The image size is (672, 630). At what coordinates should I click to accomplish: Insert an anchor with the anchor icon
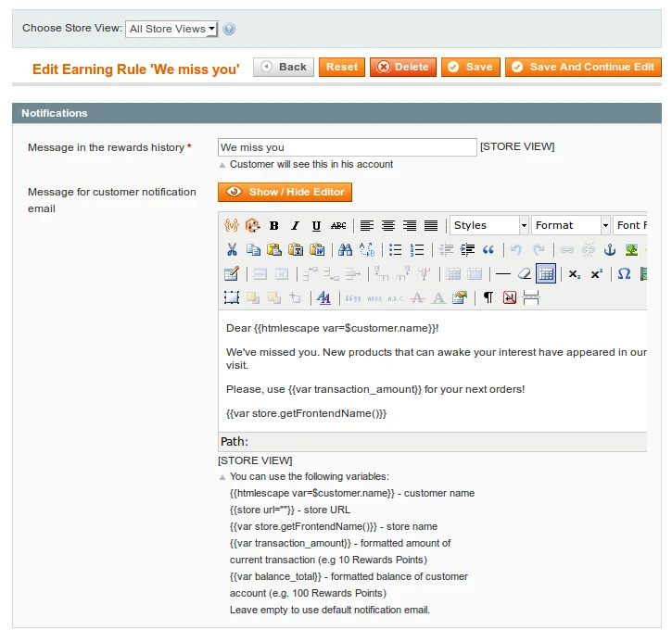[610, 249]
